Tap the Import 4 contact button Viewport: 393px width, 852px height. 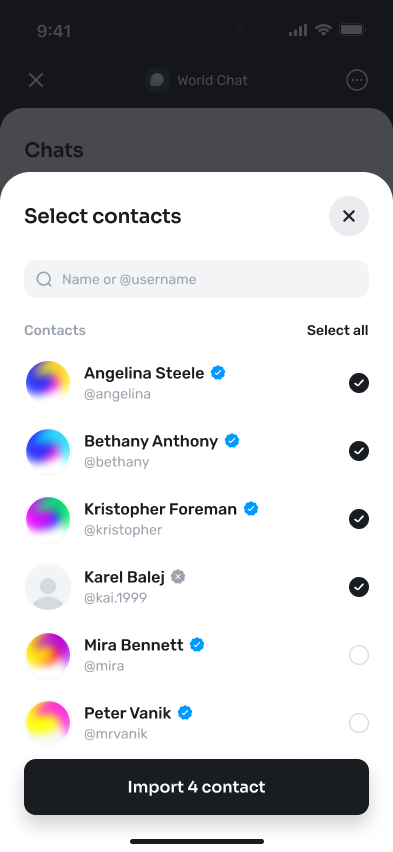[196, 787]
